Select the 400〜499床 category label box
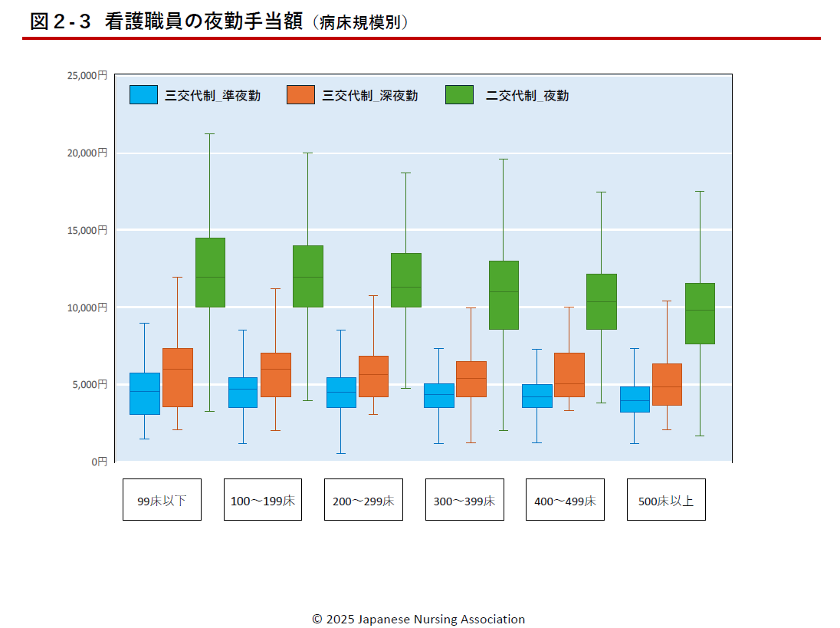The width and height of the screenshot is (840, 628). coord(565,500)
